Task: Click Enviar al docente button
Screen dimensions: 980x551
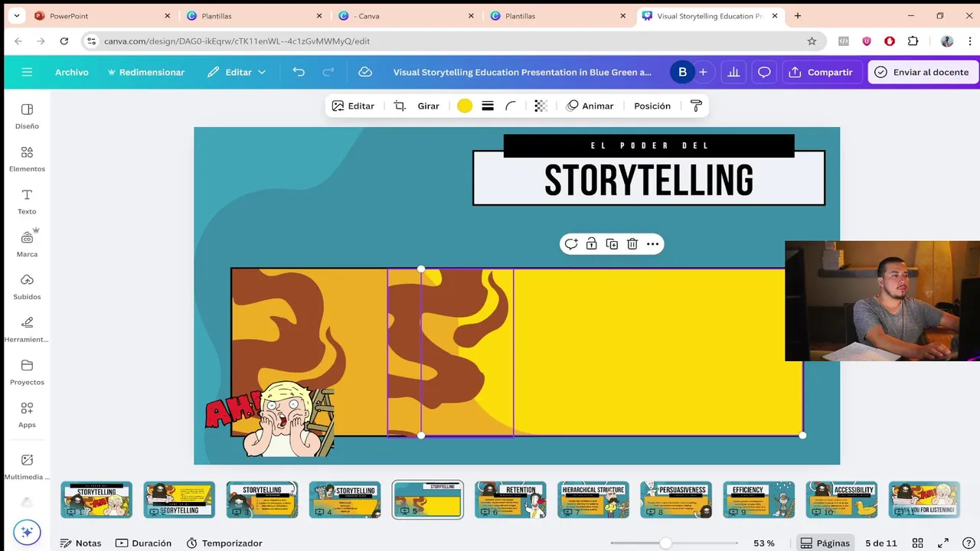Action: click(923, 72)
